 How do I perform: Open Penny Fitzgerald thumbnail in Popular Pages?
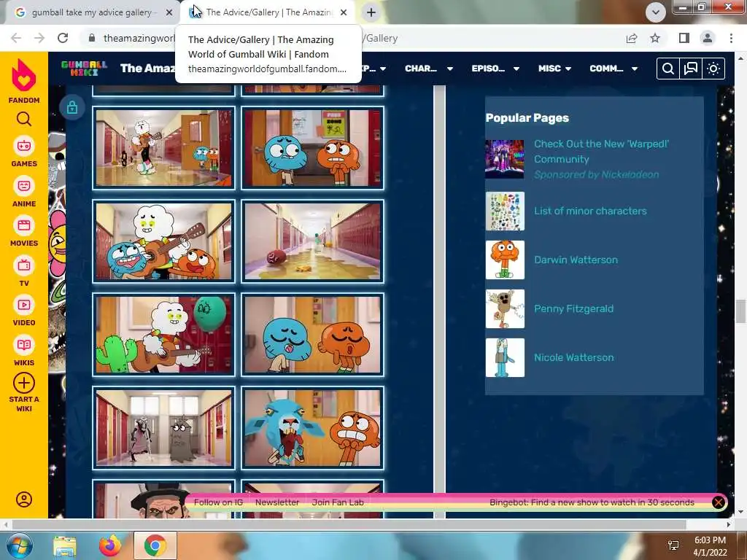pyautogui.click(x=505, y=308)
